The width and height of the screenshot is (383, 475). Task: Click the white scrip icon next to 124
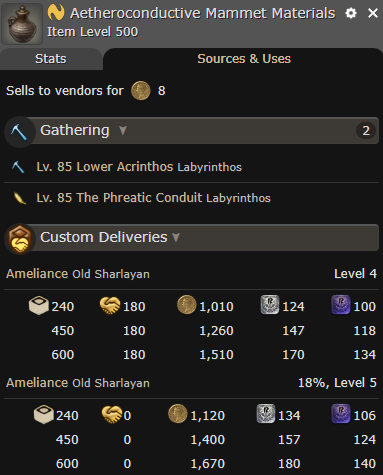(x=270, y=305)
